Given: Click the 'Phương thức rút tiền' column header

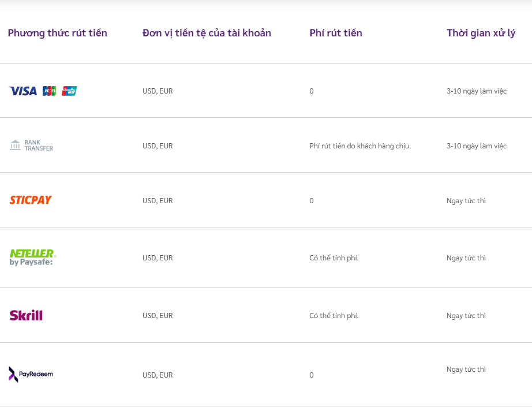Looking at the screenshot, I should 57,33.
